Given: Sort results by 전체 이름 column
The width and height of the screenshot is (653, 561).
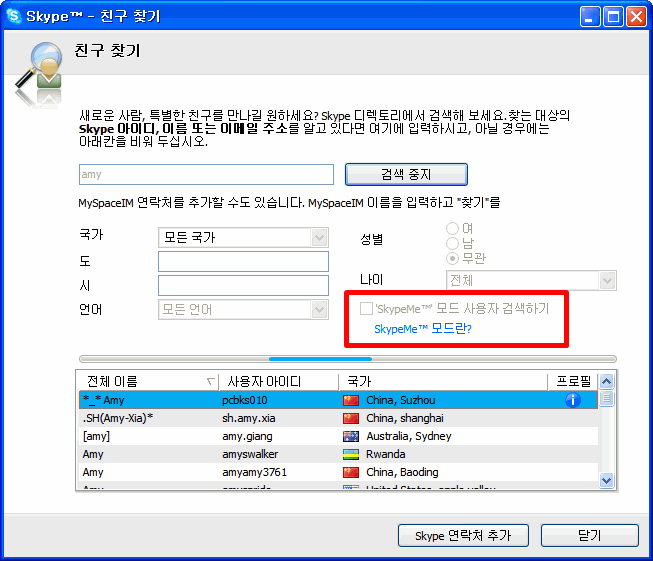Looking at the screenshot, I should coord(149,381).
